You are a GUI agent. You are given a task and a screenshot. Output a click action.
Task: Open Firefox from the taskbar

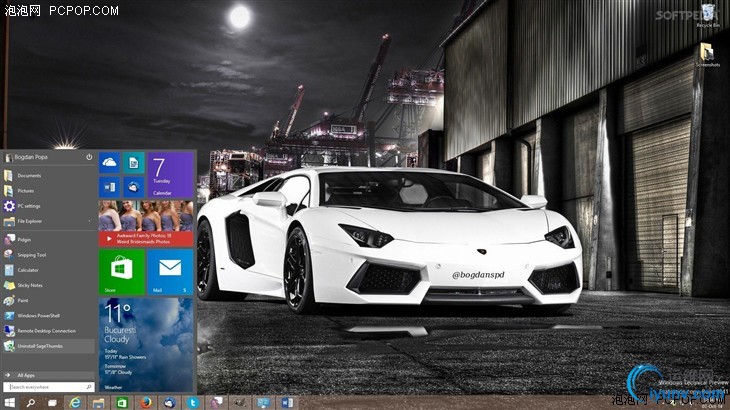coord(145,402)
